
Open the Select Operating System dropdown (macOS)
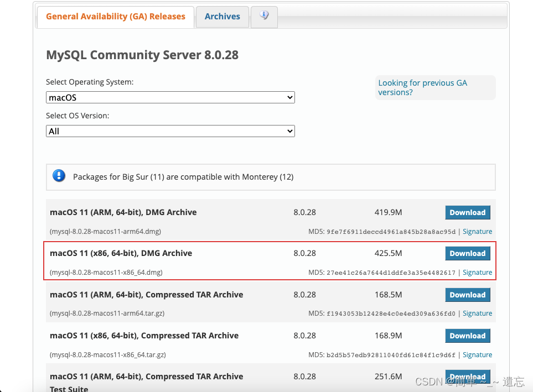[170, 97]
